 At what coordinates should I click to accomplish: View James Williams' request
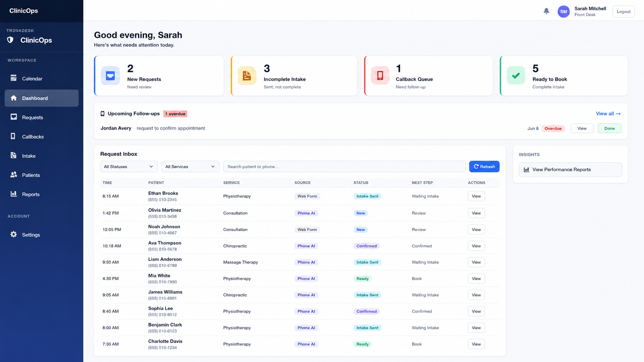476,295
